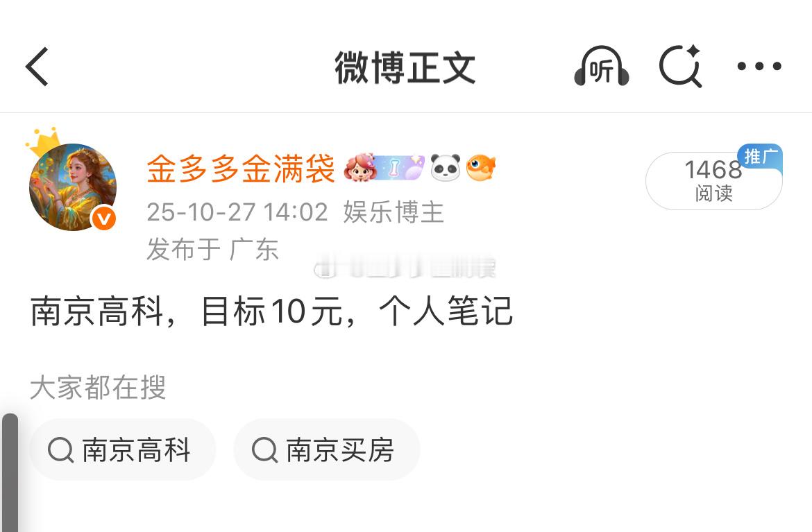Tap the crown on the profile avatar

[x=44, y=141]
